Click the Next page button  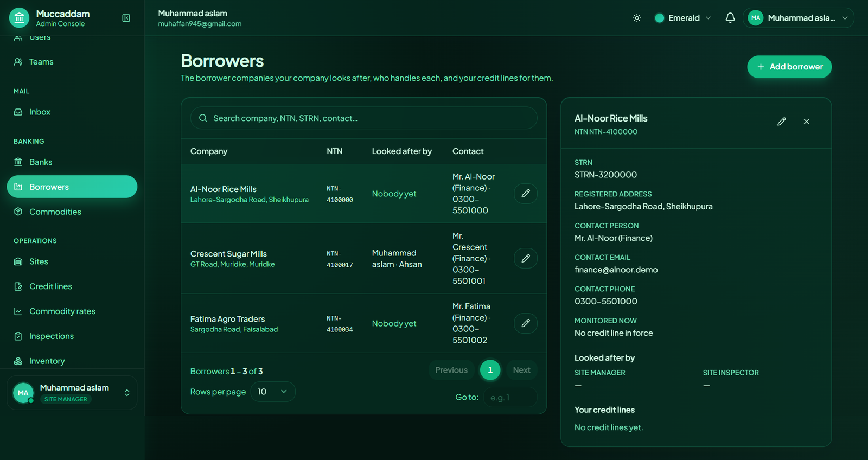pyautogui.click(x=522, y=370)
